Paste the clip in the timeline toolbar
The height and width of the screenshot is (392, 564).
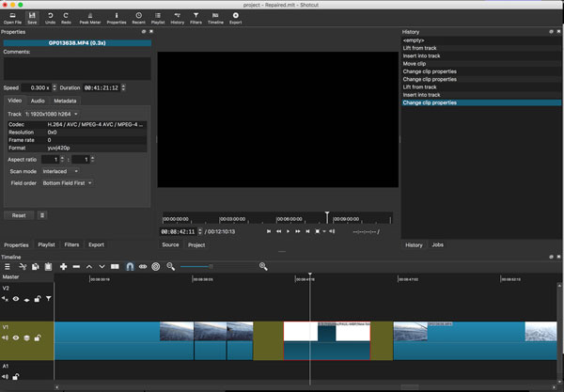(48, 266)
